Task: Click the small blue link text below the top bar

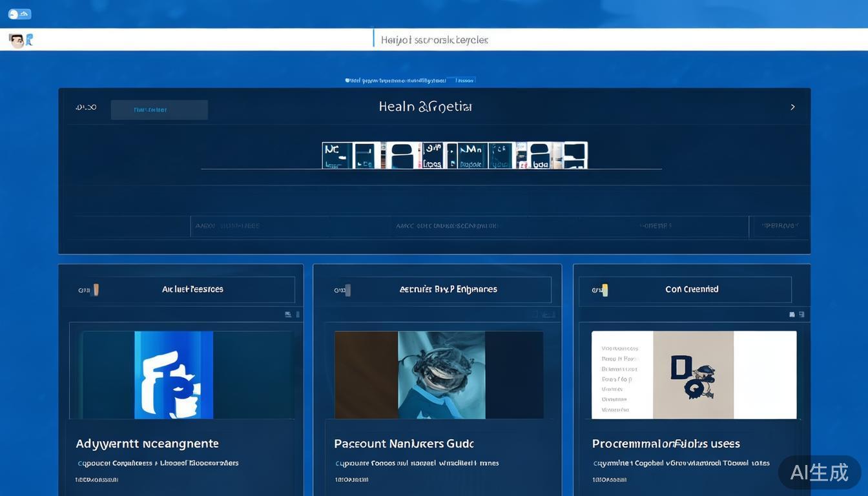Action: 410,81
